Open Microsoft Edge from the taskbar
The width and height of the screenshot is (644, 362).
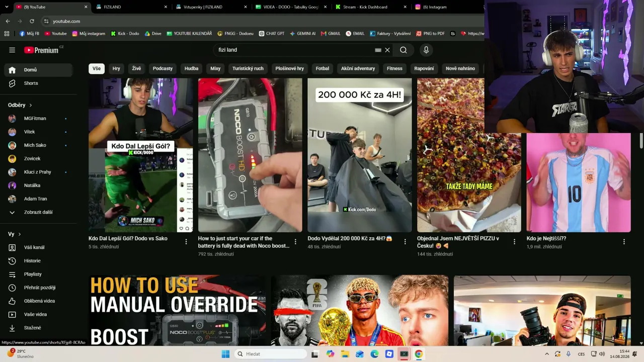click(374, 354)
